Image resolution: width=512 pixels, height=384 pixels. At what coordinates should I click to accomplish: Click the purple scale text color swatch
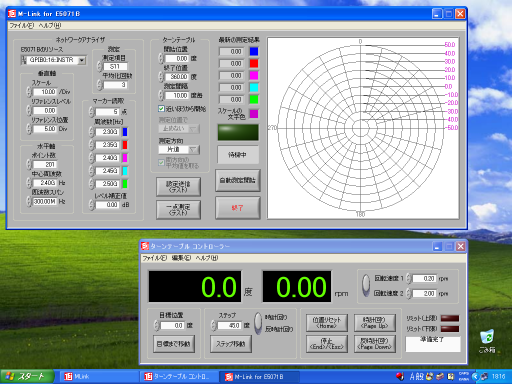pyautogui.click(x=254, y=114)
